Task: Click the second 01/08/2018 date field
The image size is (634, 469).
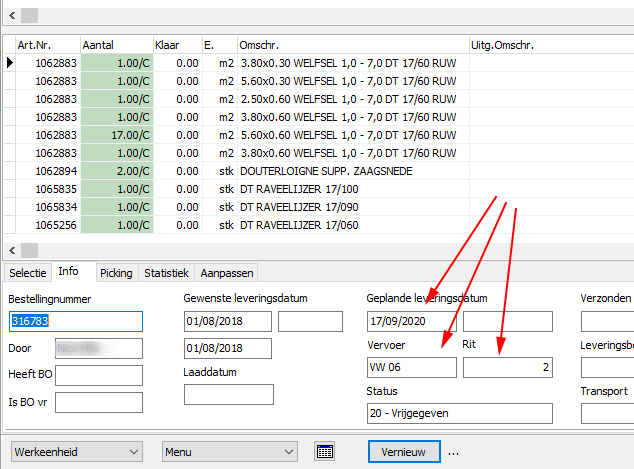Action: pos(228,348)
